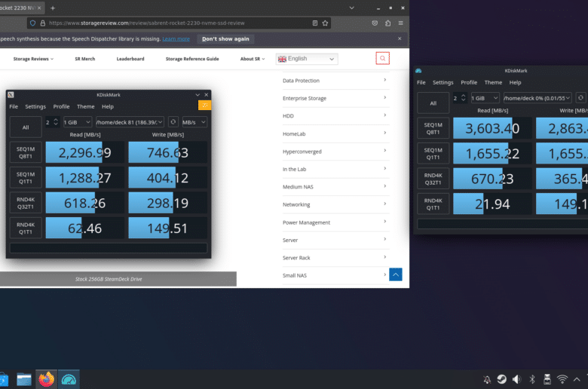
Task: Open Firefox hamburger menu
Action: [x=400, y=23]
